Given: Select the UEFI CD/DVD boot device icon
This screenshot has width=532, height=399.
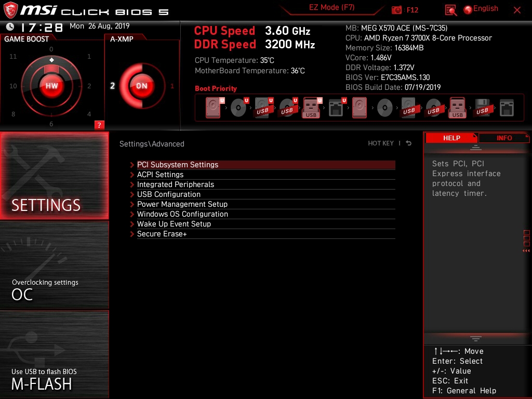Looking at the screenshot, I should (x=239, y=108).
